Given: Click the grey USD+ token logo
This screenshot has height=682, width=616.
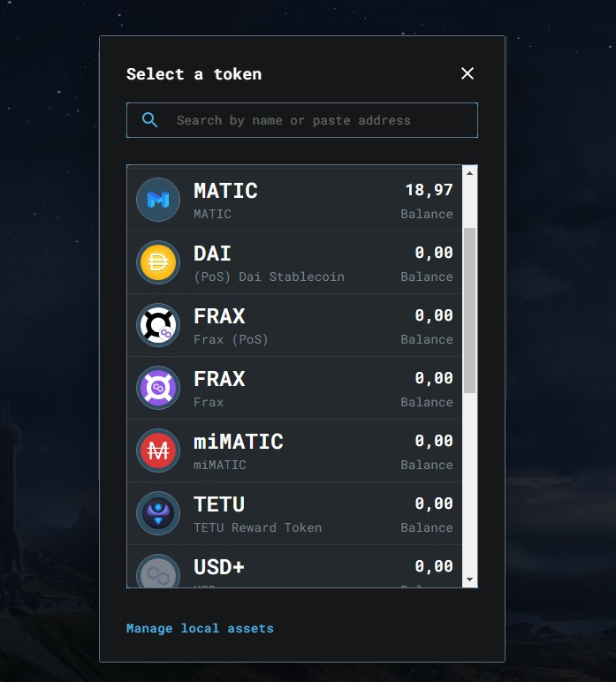Looking at the screenshot, I should pos(158,571).
